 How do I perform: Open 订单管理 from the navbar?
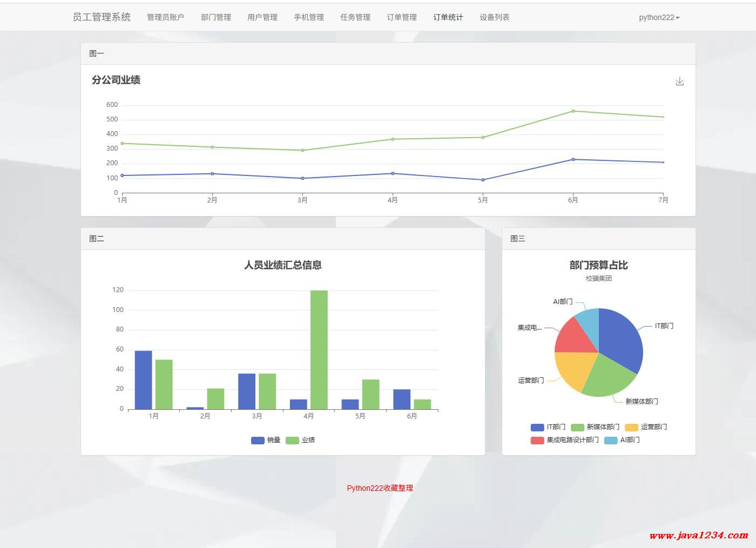(x=401, y=17)
